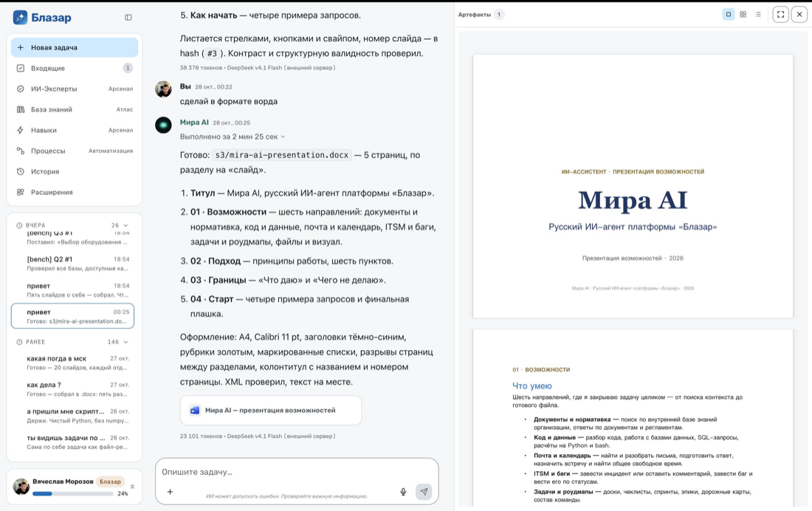This screenshot has height=511, width=812.
Task: Collapse the sidebar with the panel icon
Action: 128,18
